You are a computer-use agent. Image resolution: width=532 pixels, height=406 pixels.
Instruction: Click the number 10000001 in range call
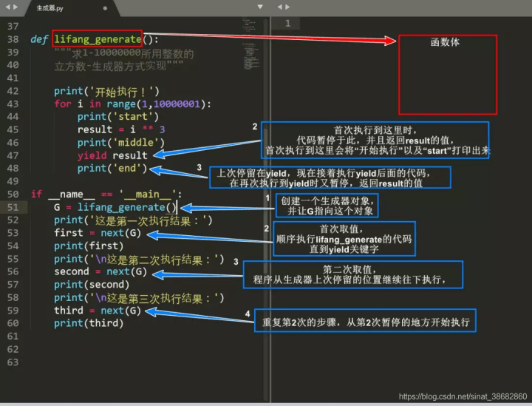(177, 104)
